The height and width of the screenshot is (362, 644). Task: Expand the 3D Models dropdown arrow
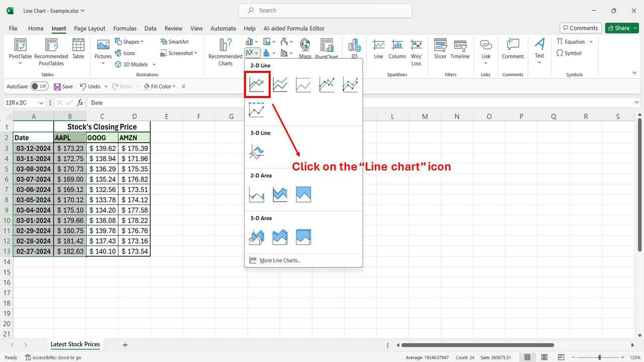pyautogui.click(x=154, y=65)
